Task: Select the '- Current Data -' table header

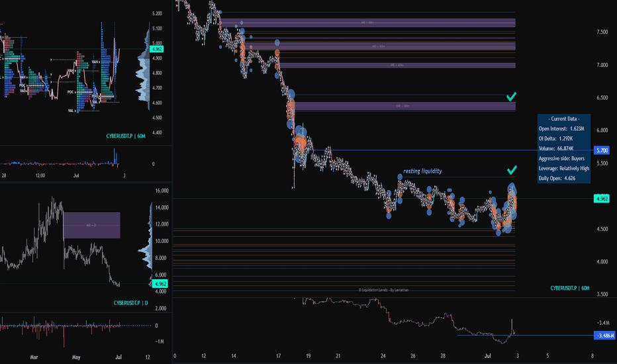Action: (x=564, y=119)
